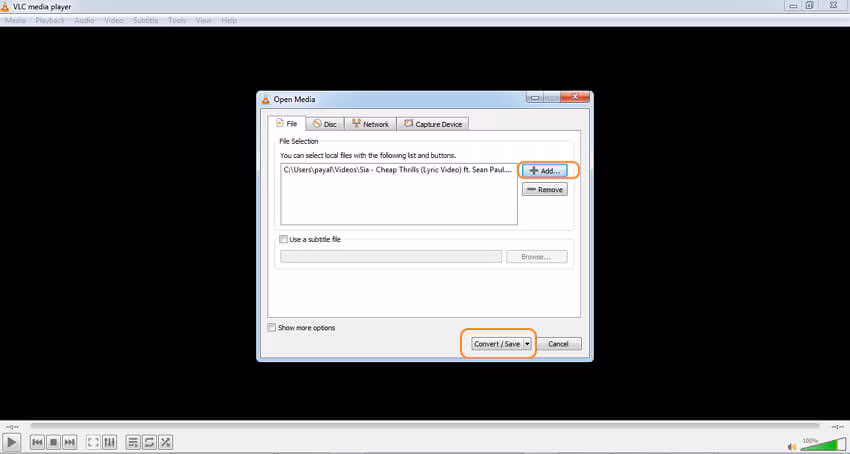Screen dimensions: 850x454
Task: Click the cone icon in Open Media dialog
Action: 266,99
